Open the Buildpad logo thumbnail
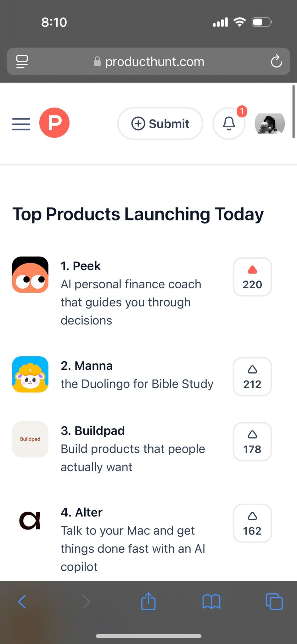 [30, 439]
